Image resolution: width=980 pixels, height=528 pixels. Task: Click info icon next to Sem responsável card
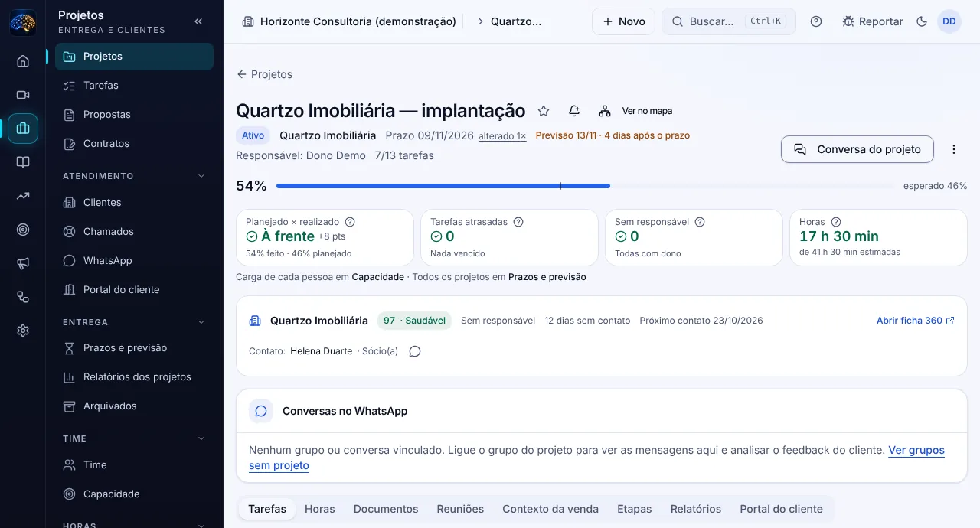click(x=700, y=222)
